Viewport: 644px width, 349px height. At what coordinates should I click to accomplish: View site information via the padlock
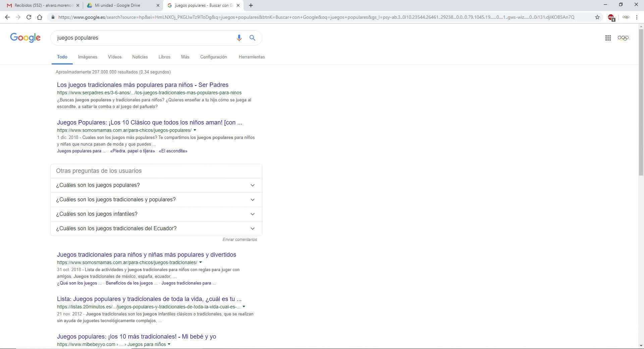pyautogui.click(x=53, y=17)
